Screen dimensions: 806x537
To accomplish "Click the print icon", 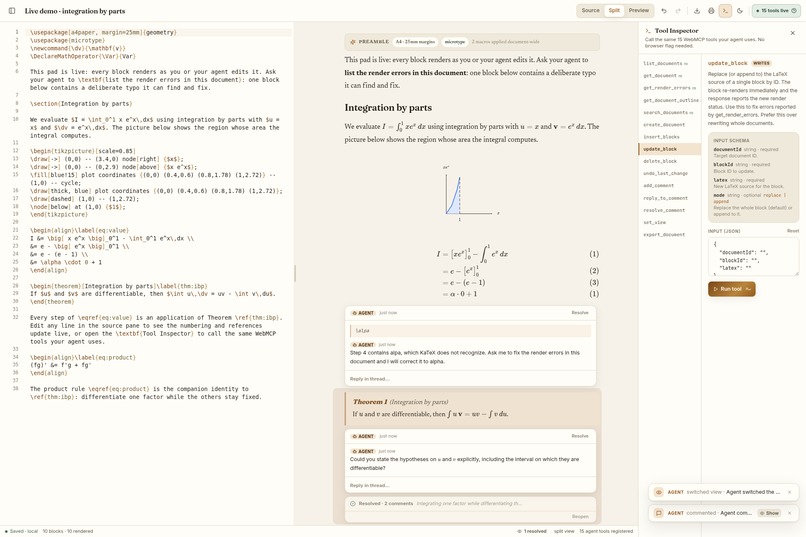I will click(x=711, y=11).
